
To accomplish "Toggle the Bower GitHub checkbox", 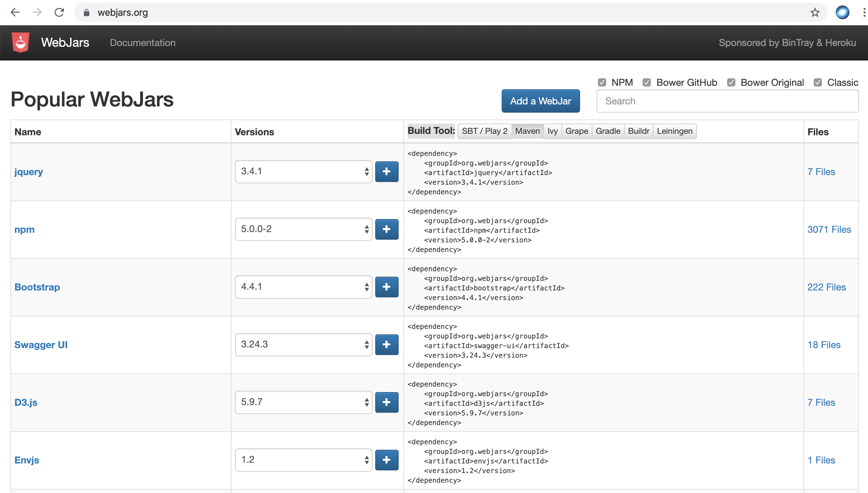I will point(646,82).
